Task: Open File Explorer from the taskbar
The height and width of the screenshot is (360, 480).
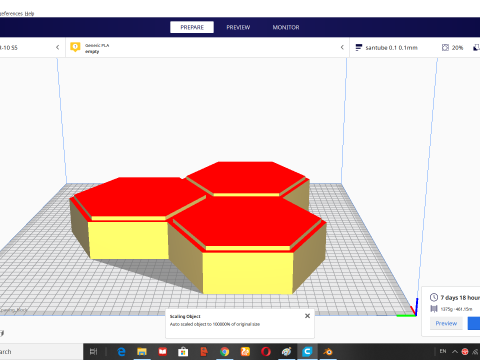Action: (142, 352)
